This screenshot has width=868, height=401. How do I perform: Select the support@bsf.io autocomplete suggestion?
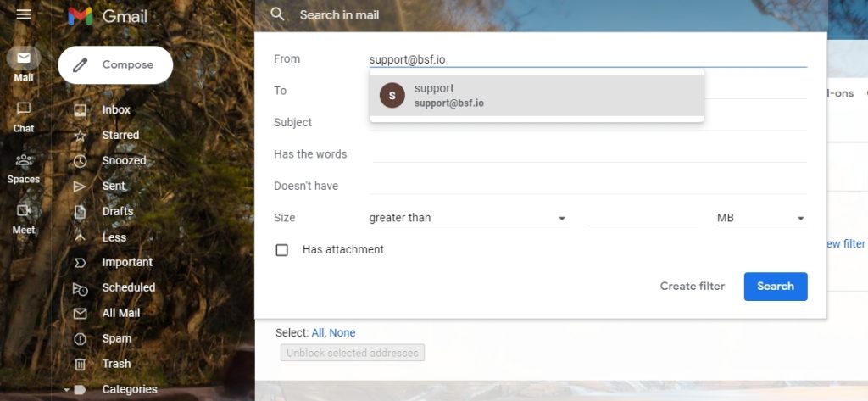536,95
